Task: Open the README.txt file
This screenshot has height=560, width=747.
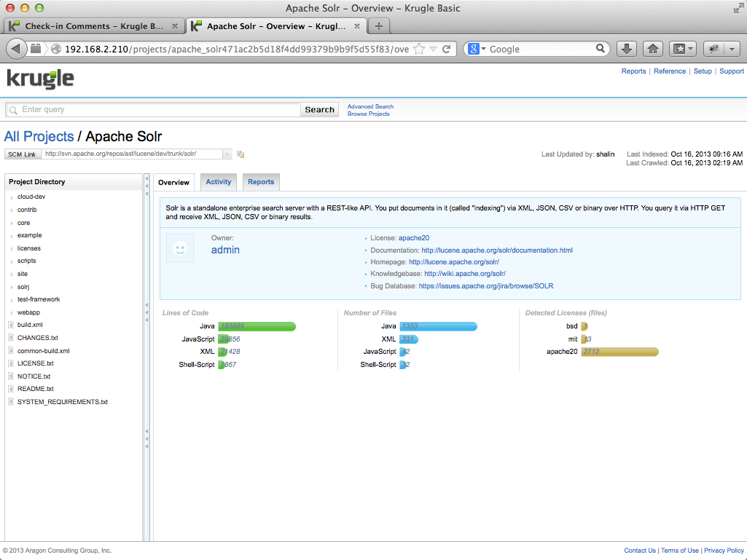Action: pyautogui.click(x=35, y=389)
